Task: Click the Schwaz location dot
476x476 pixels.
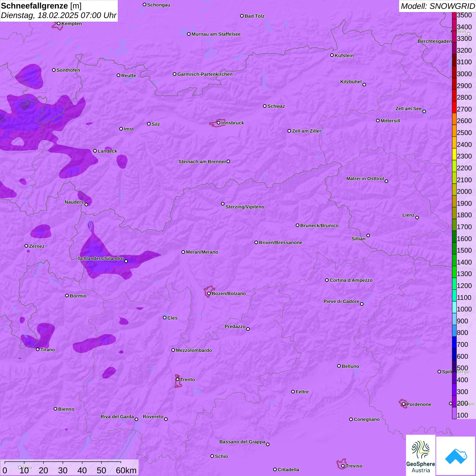Action: tap(265, 106)
